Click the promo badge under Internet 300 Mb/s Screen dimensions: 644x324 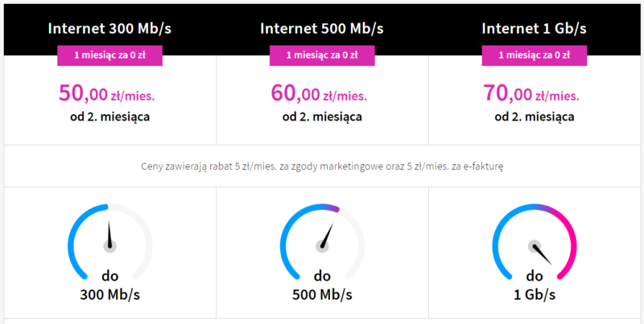(109, 55)
